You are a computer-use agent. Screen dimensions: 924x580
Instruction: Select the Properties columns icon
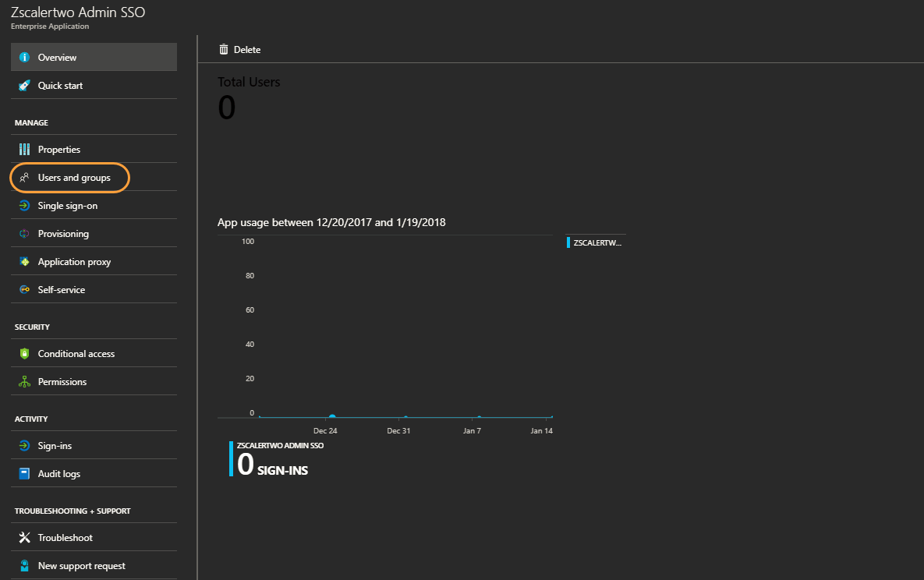(26, 148)
